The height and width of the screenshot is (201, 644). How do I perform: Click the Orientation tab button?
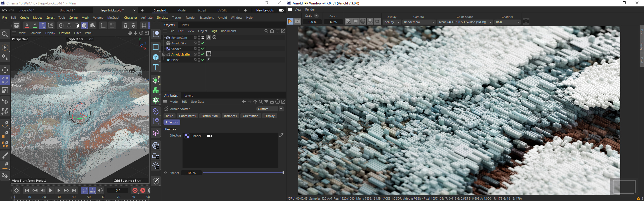point(250,116)
